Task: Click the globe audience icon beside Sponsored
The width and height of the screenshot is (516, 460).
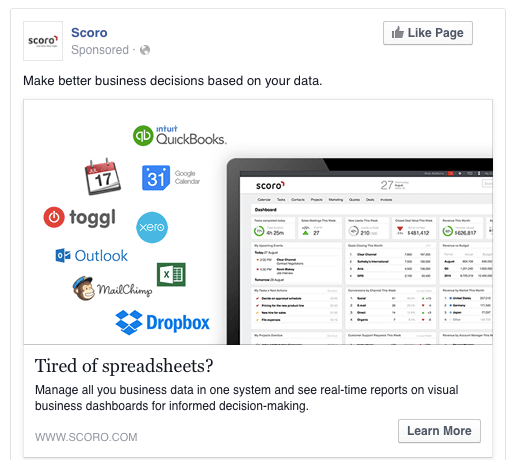Action: [145, 50]
